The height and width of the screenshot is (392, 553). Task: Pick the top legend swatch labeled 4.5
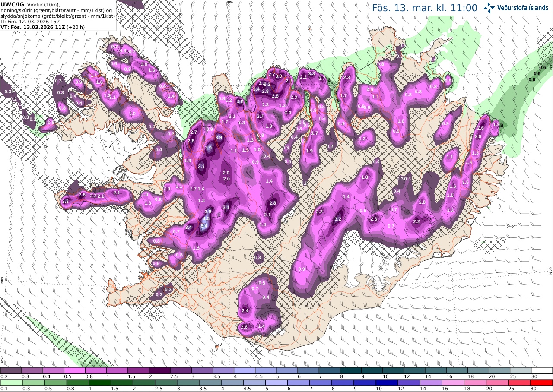(x=266, y=370)
